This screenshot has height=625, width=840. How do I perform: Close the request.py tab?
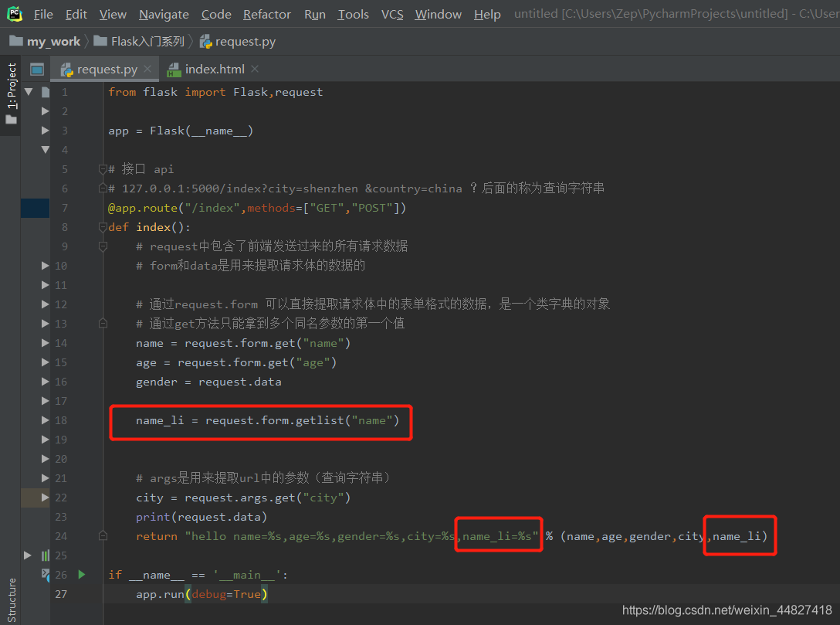point(148,69)
